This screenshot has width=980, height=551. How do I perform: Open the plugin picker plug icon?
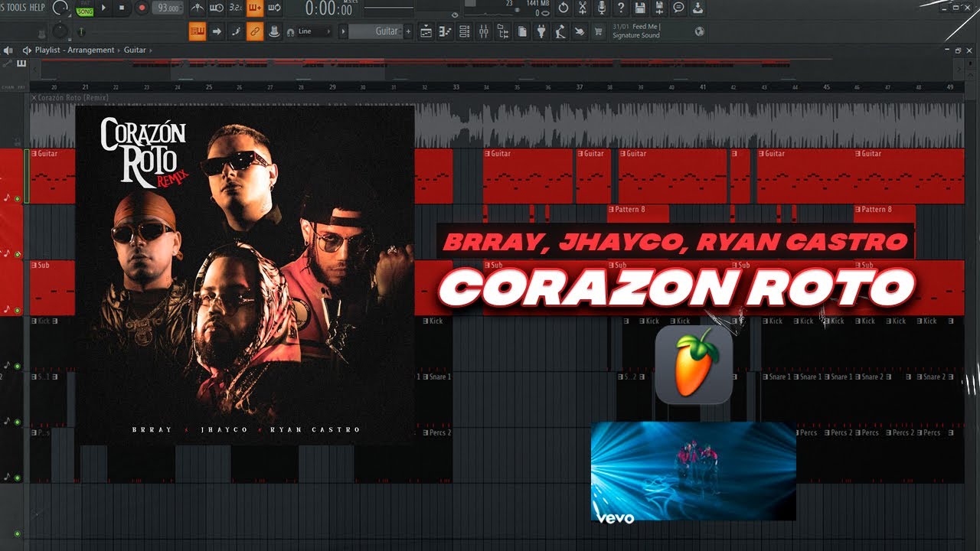pyautogui.click(x=541, y=31)
